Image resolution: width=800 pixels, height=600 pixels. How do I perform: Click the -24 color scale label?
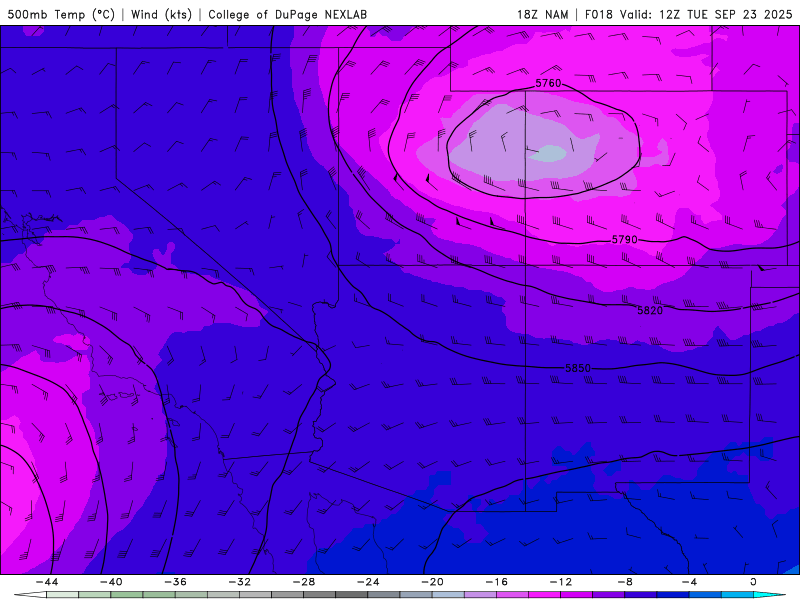368,582
